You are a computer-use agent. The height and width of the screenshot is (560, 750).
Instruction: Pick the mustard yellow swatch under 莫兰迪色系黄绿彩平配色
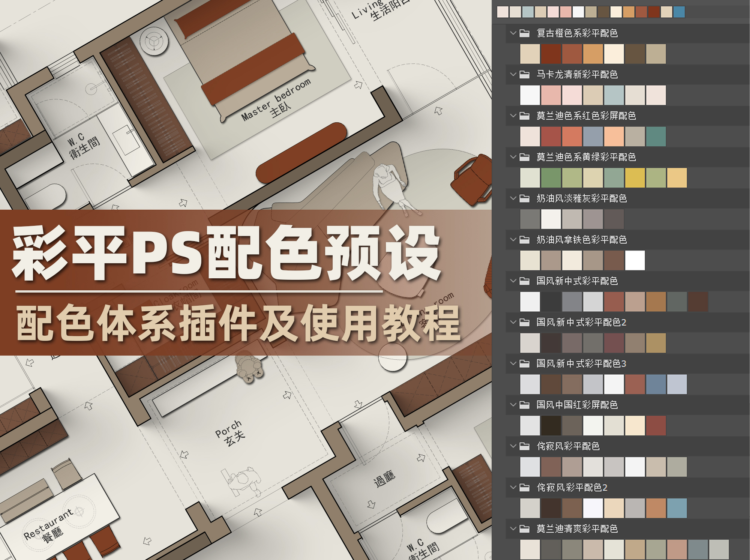[x=635, y=177]
